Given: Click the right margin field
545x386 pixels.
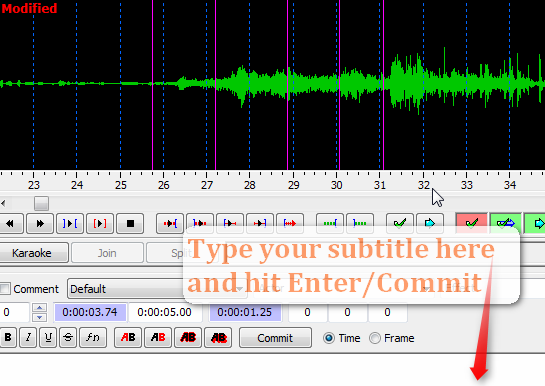Looking at the screenshot, I should [347, 312].
